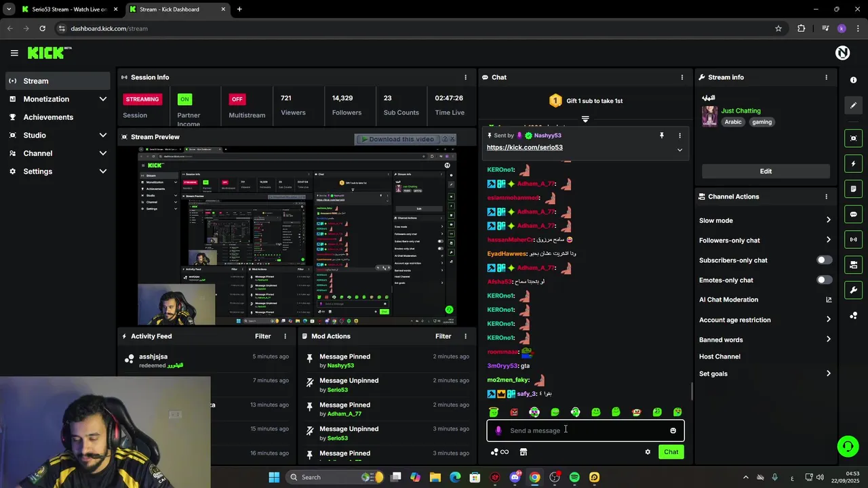Click the broadcast signal icon in right sidebar

853,239
